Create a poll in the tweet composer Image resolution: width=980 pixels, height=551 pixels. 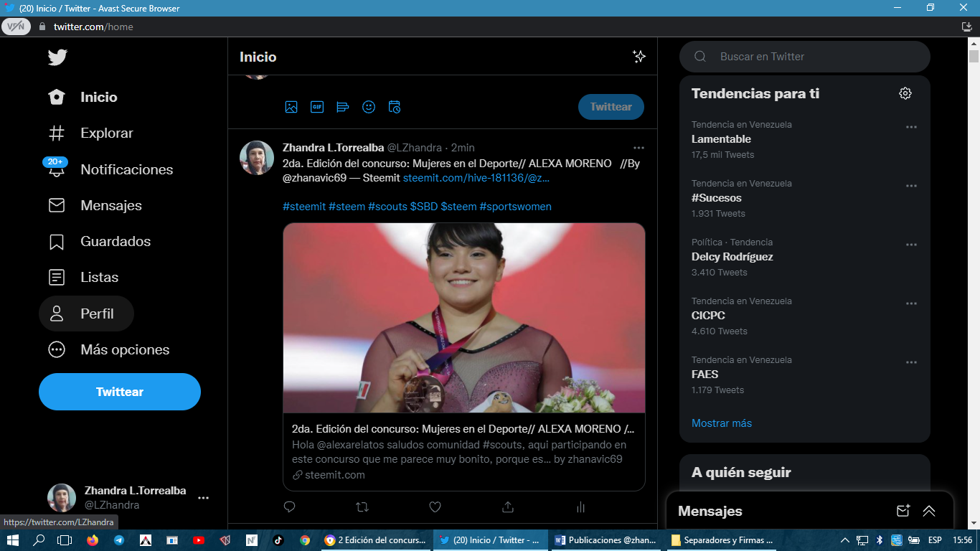[x=342, y=107]
